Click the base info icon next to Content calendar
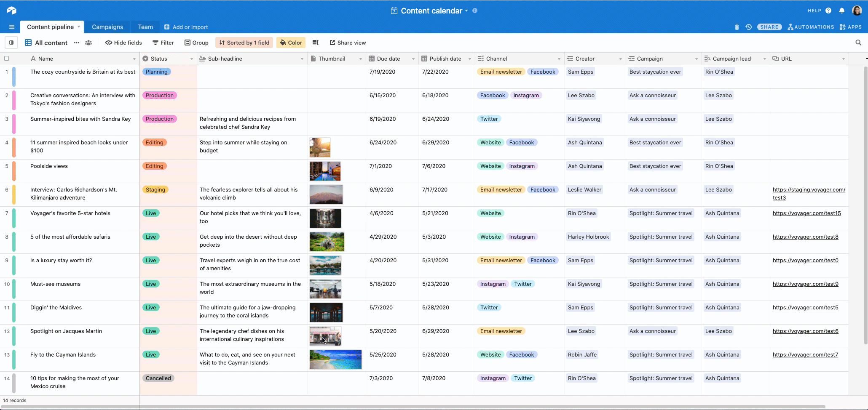This screenshot has width=868, height=410. click(x=475, y=11)
